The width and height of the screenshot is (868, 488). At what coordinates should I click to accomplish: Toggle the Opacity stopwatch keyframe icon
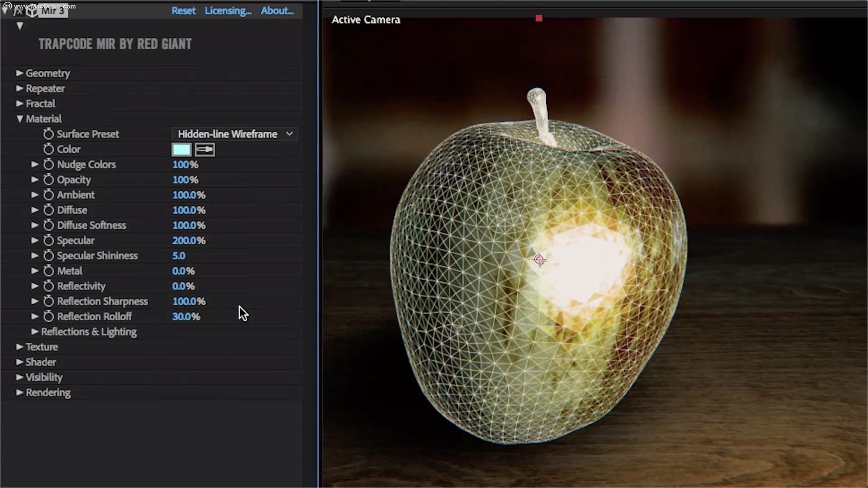pyautogui.click(x=48, y=179)
